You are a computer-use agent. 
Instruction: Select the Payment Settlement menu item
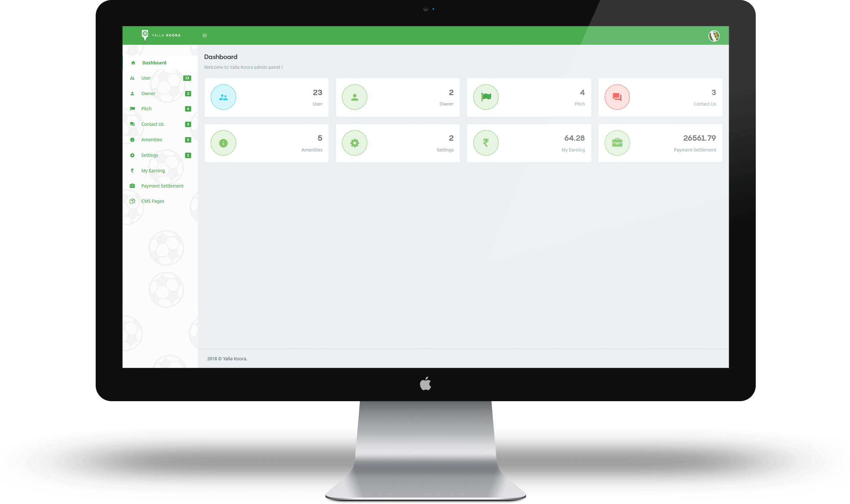162,186
